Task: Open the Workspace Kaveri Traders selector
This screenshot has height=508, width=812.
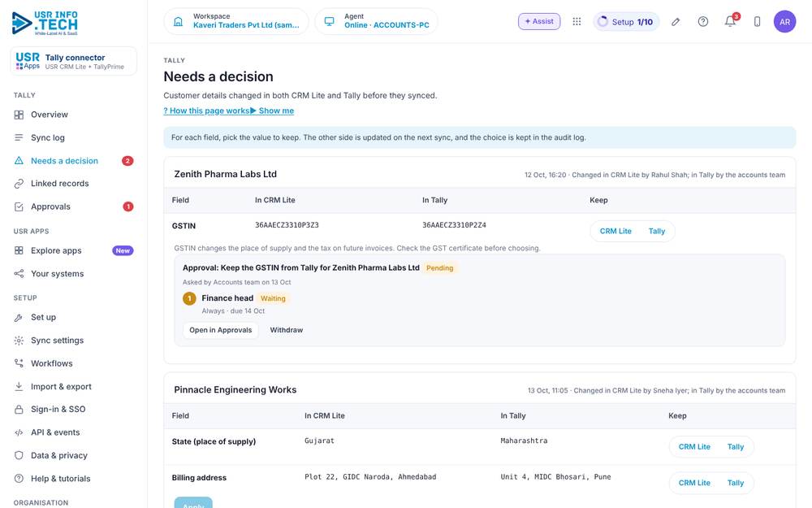Action: (x=236, y=21)
